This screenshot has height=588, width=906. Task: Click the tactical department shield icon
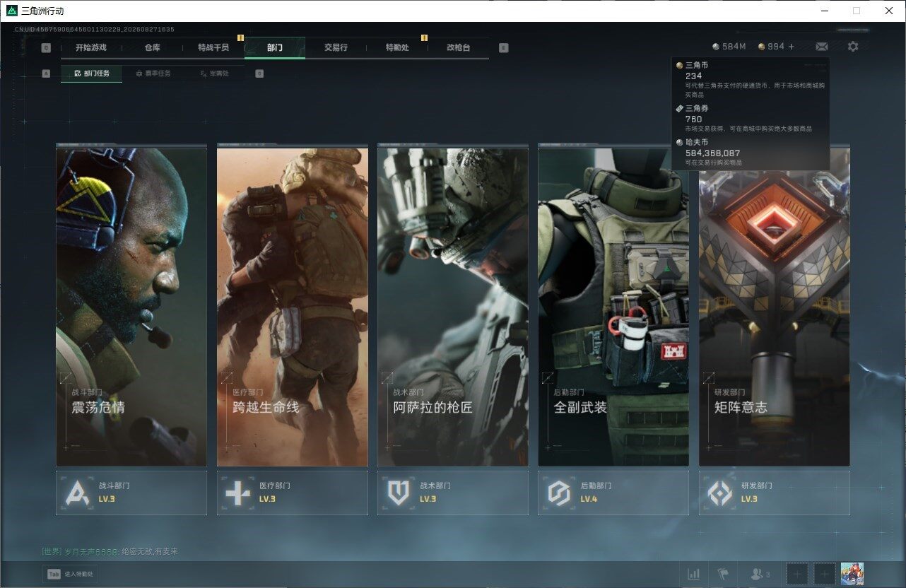[399, 493]
